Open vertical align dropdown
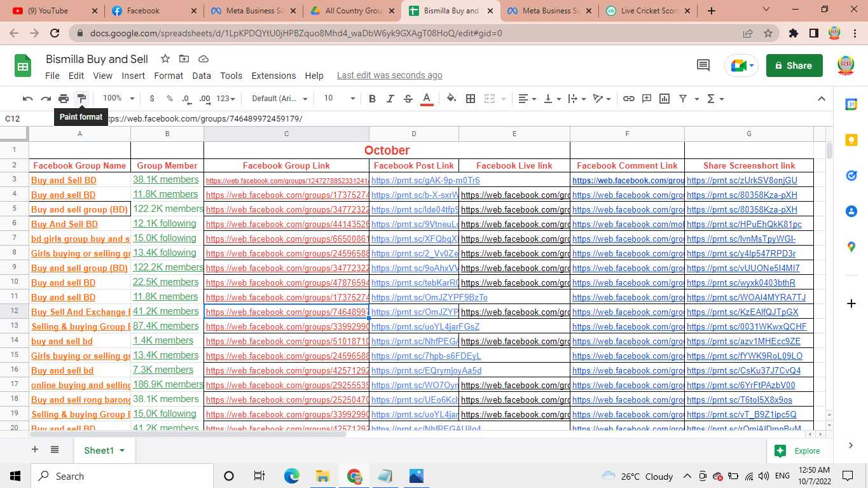This screenshot has width=868, height=488. coord(552,99)
